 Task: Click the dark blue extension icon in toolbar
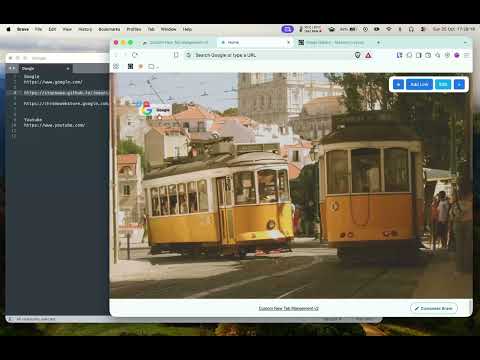tap(399, 55)
